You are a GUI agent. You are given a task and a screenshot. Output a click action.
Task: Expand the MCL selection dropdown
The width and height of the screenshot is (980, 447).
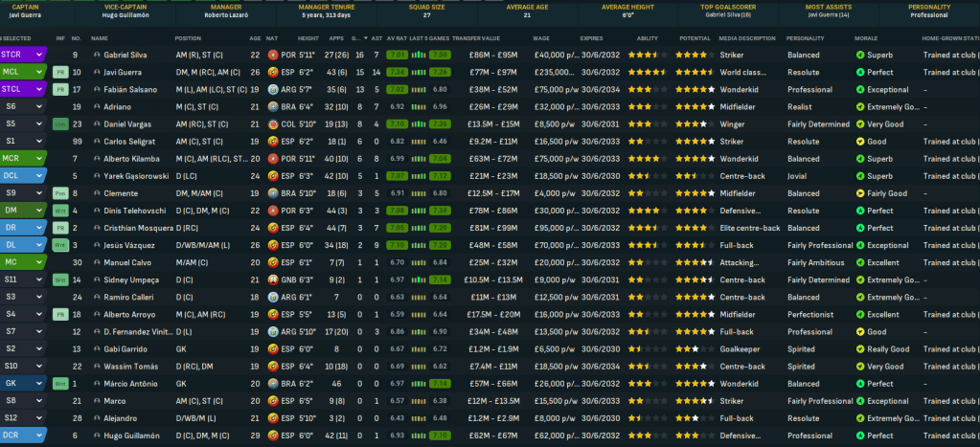(39, 72)
